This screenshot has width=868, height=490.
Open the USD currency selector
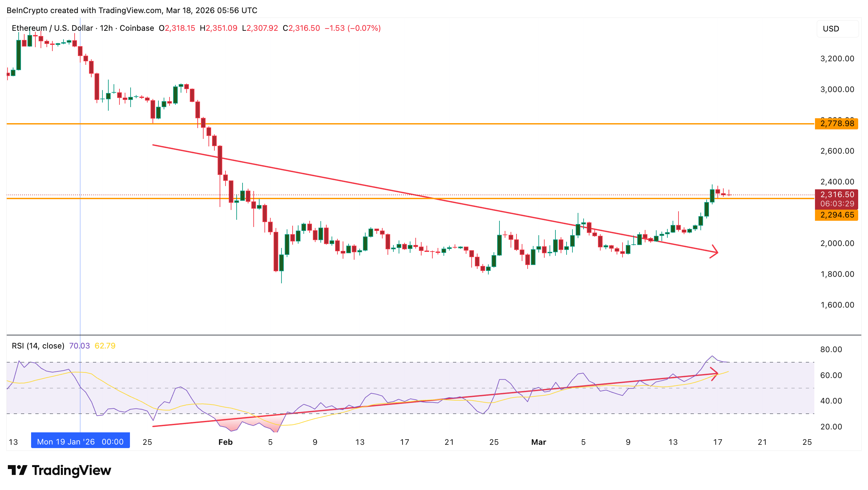tap(837, 29)
